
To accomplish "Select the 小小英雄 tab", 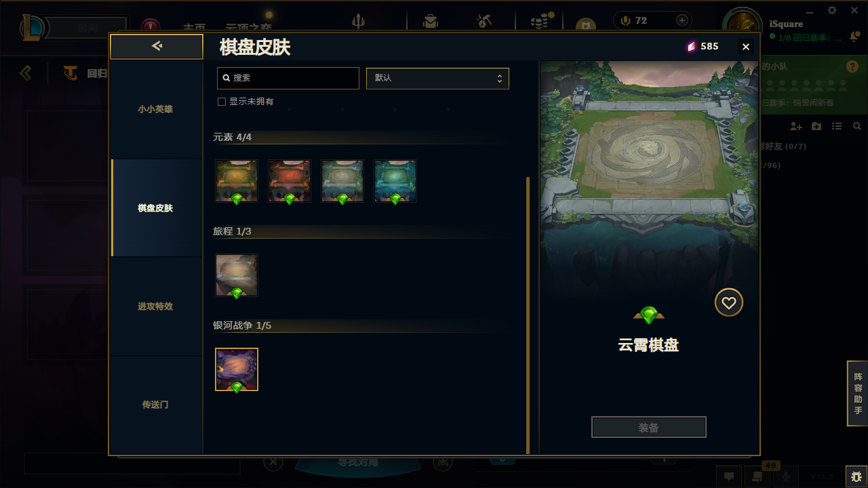I will point(155,109).
